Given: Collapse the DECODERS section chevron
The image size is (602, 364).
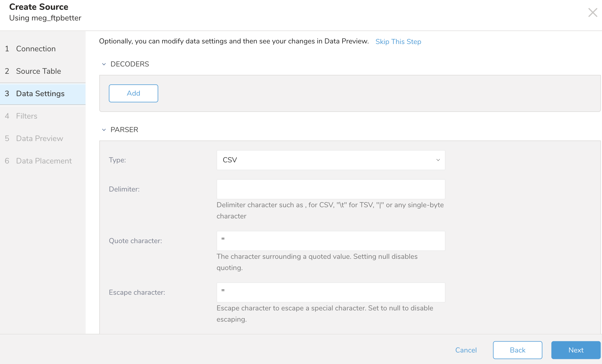Looking at the screenshot, I should click(x=104, y=64).
